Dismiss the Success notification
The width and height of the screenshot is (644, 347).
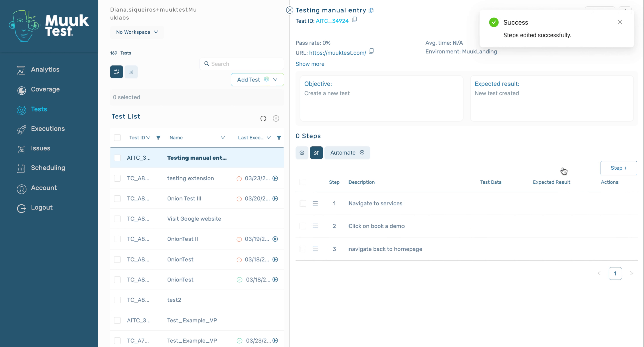coord(620,22)
